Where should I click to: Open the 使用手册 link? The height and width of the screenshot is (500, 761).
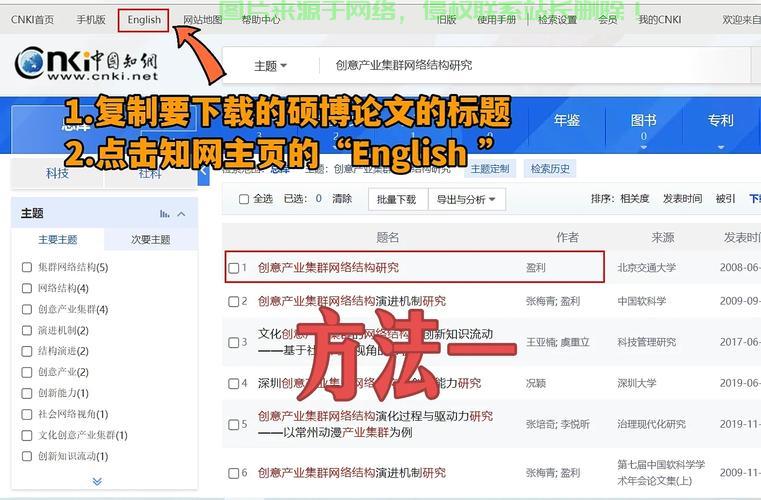(x=496, y=19)
